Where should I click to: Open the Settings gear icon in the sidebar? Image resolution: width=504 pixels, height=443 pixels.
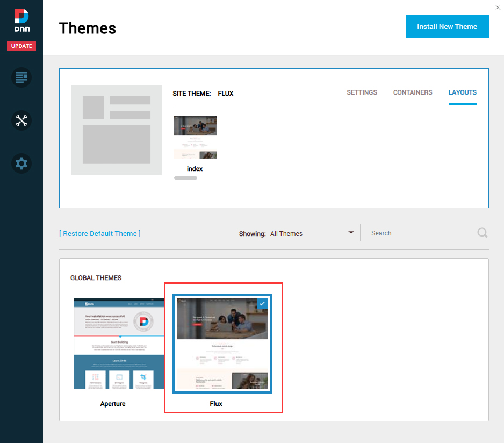point(21,163)
